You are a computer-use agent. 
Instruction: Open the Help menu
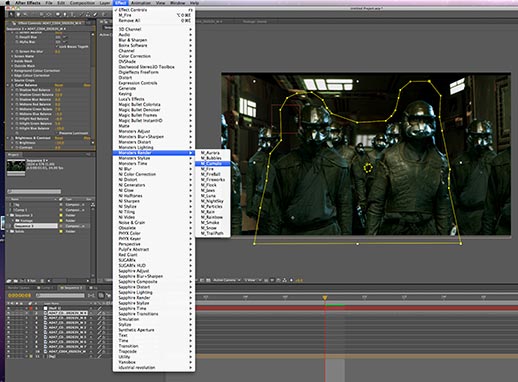point(194,3)
